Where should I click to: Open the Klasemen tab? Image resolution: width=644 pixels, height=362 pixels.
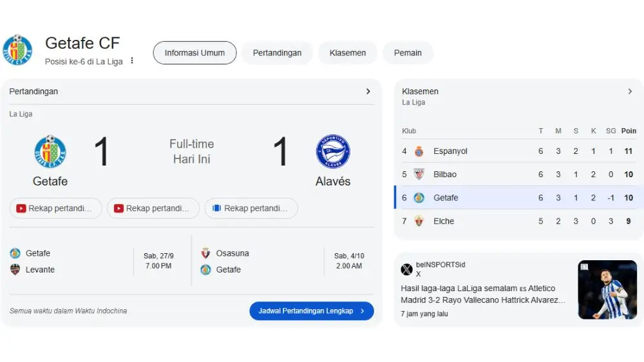pos(347,53)
